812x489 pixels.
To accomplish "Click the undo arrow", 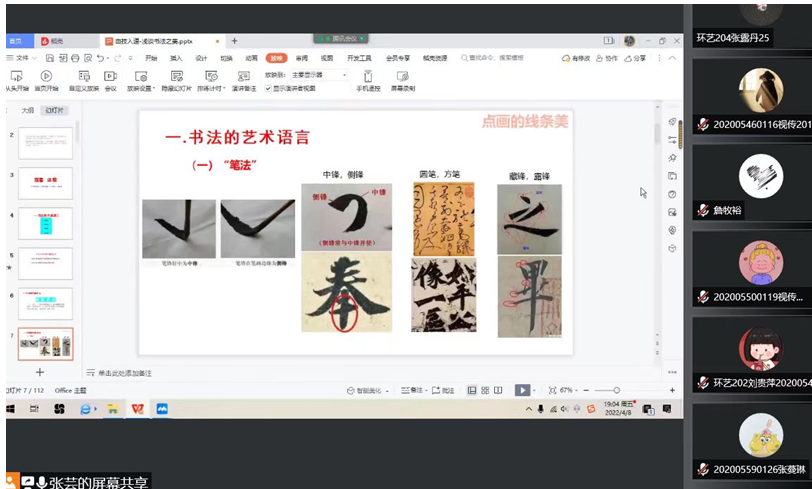I will (x=100, y=58).
